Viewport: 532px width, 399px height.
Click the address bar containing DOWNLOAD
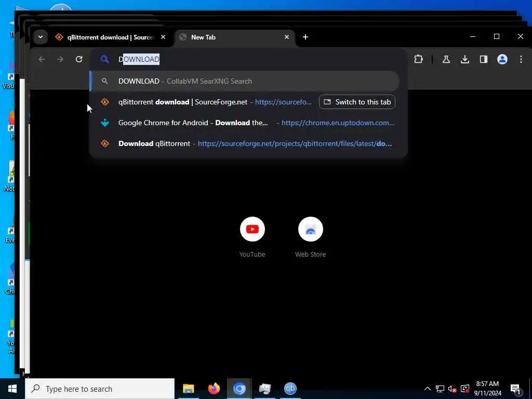tap(248, 59)
